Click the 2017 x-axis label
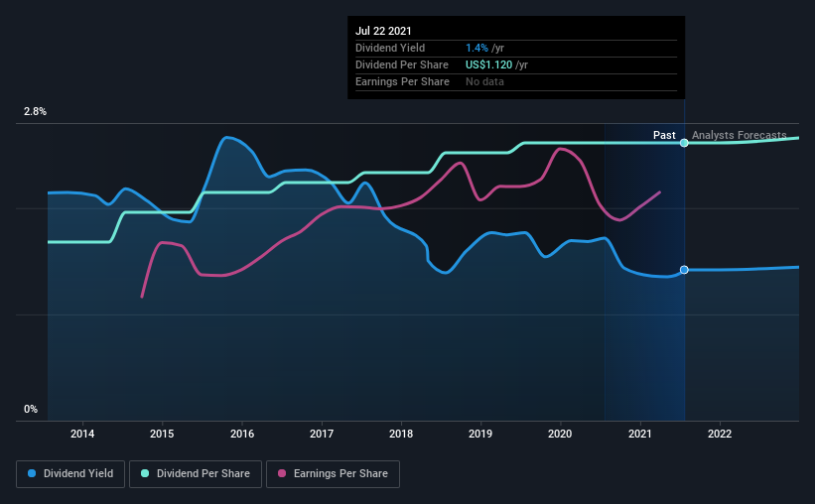The height and width of the screenshot is (504, 815). [x=322, y=434]
